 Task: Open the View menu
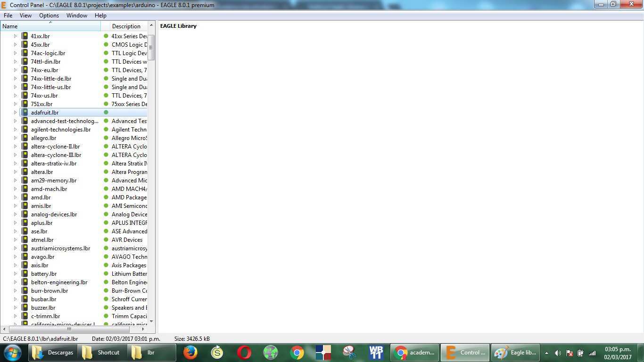[25, 16]
